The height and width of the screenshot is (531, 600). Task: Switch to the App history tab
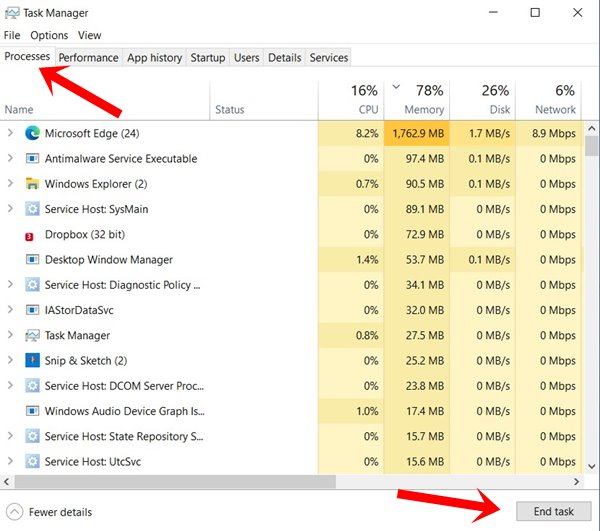(154, 57)
